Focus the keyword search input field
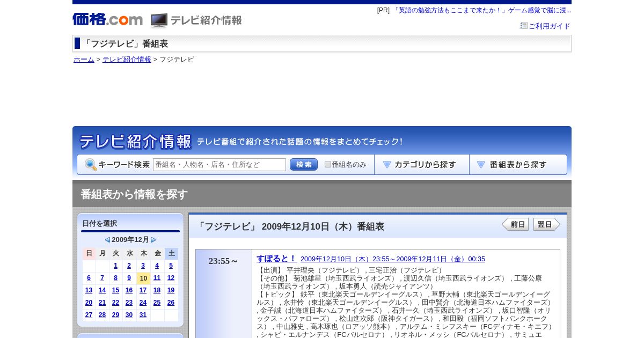The width and height of the screenshot is (644, 338). click(219, 165)
